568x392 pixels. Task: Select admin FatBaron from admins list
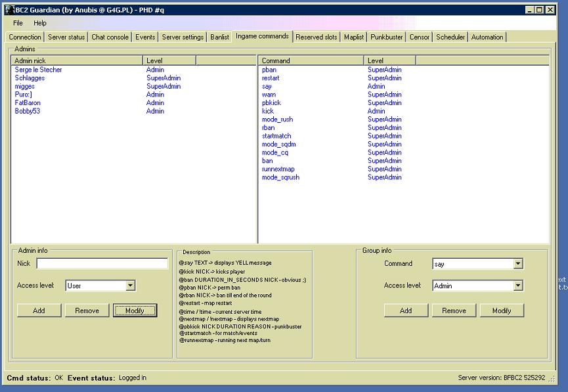coord(28,103)
